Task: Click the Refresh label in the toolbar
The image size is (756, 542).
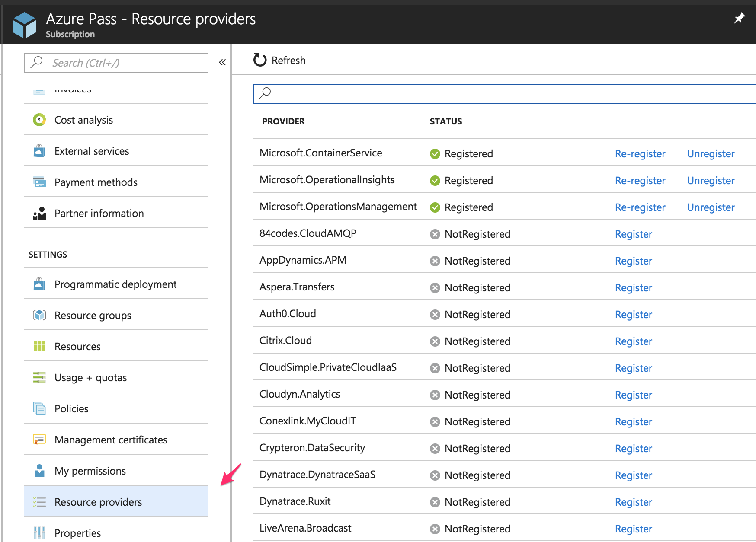Action: (x=288, y=61)
